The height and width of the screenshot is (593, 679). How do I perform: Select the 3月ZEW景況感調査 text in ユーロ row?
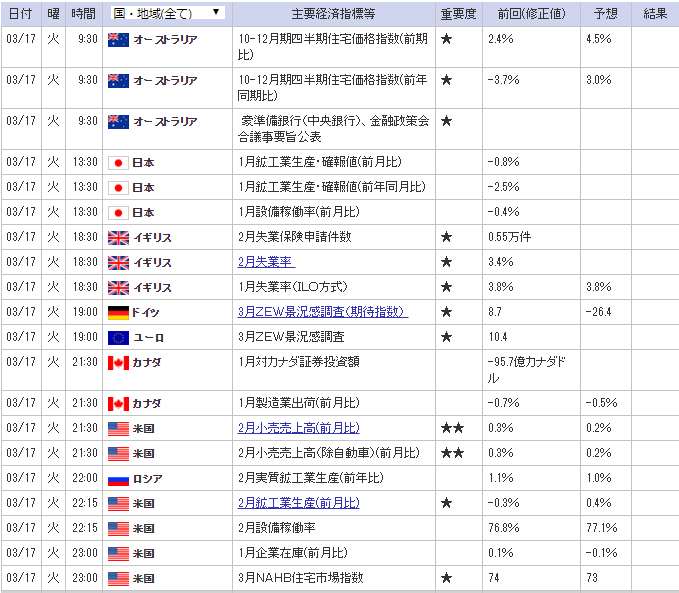(x=291, y=337)
